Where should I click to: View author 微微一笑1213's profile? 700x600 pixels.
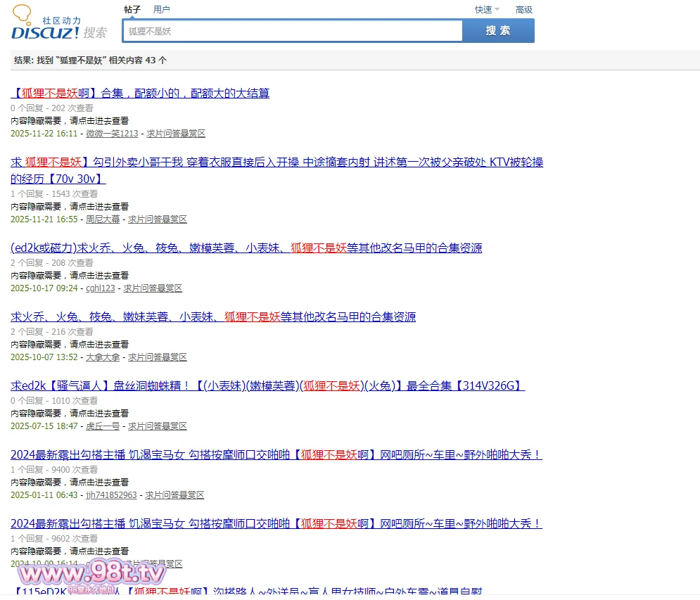tap(112, 134)
